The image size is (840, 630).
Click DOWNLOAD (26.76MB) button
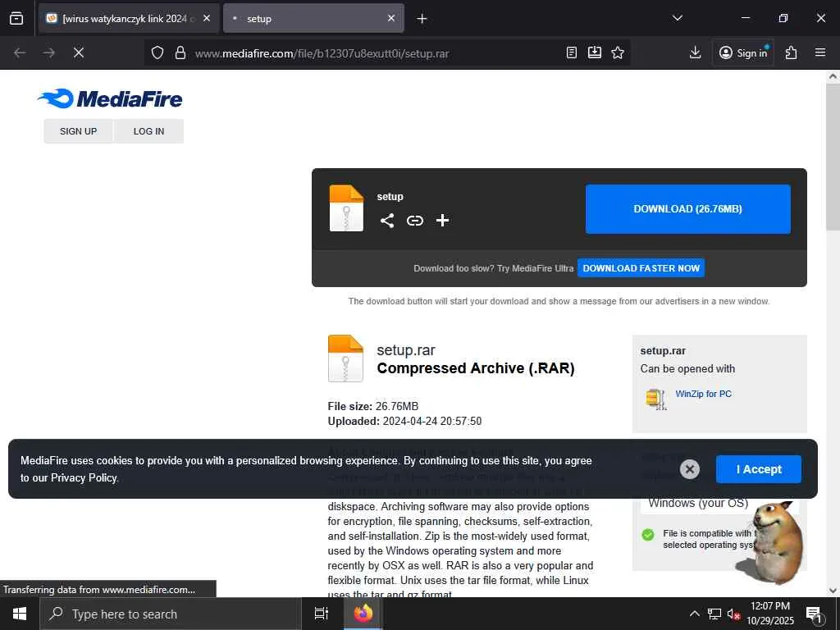click(x=688, y=209)
